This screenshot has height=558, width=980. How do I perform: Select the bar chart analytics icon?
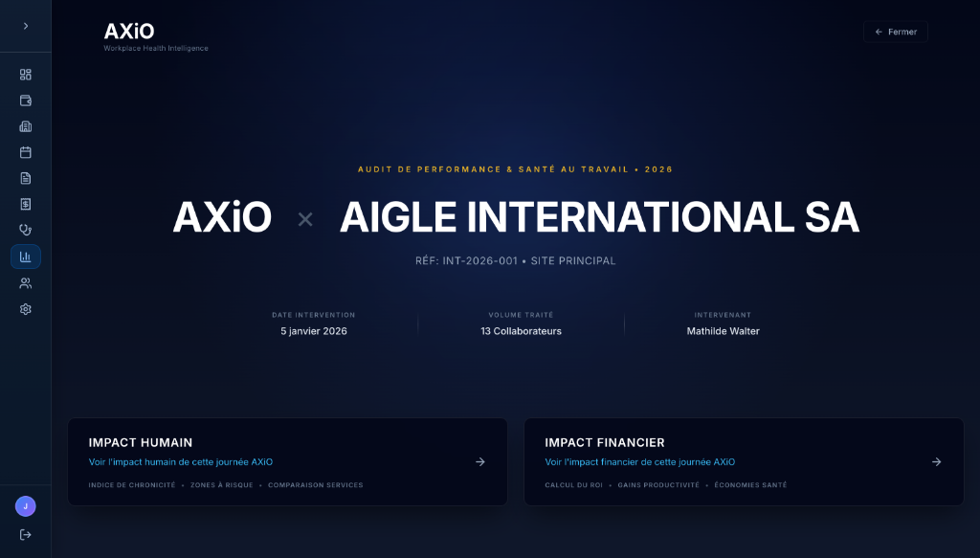click(26, 257)
